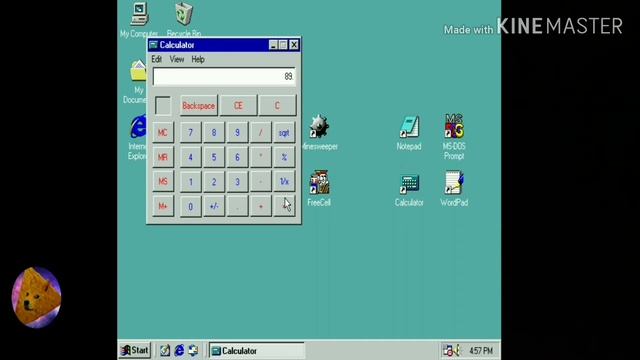Click the divide (/) button
640x360 pixels.
pos(260,133)
